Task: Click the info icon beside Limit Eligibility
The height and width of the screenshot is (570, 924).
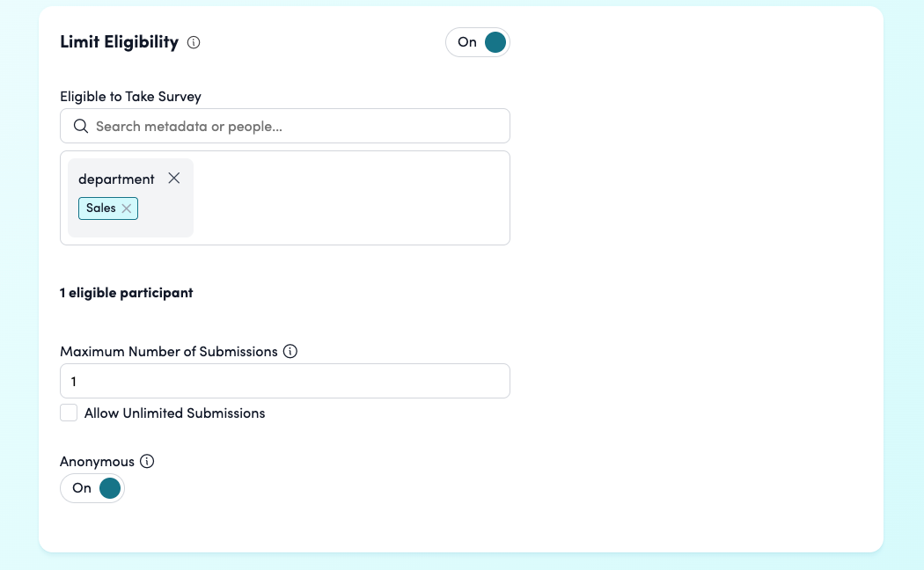Action: pyautogui.click(x=194, y=42)
